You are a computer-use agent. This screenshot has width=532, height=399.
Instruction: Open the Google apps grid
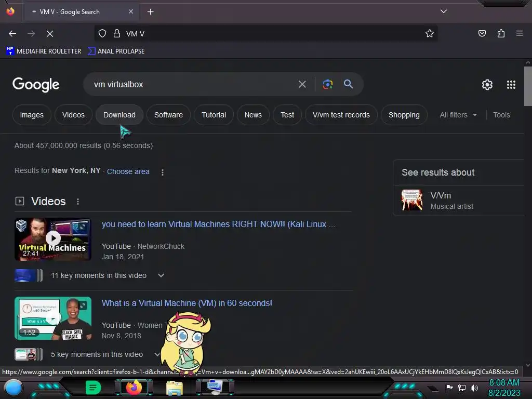click(x=511, y=85)
